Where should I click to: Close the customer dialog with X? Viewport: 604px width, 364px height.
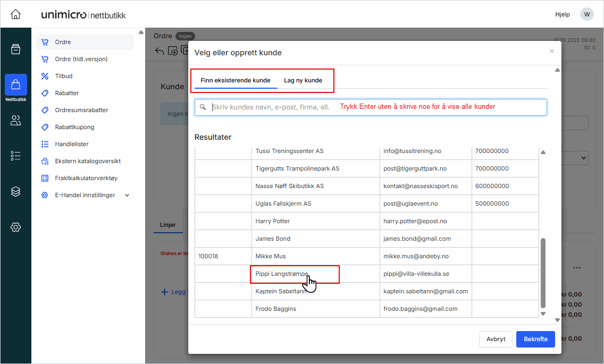[551, 51]
